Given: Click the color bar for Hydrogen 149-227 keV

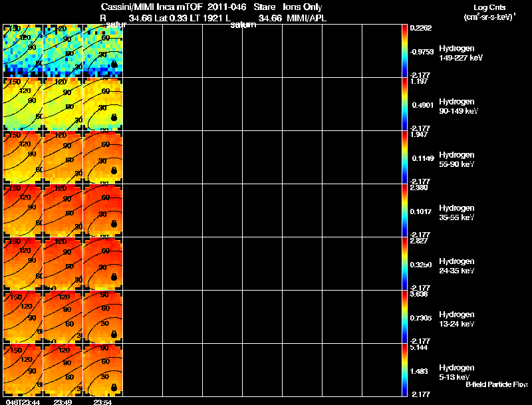Looking at the screenshot, I should click(x=404, y=51).
